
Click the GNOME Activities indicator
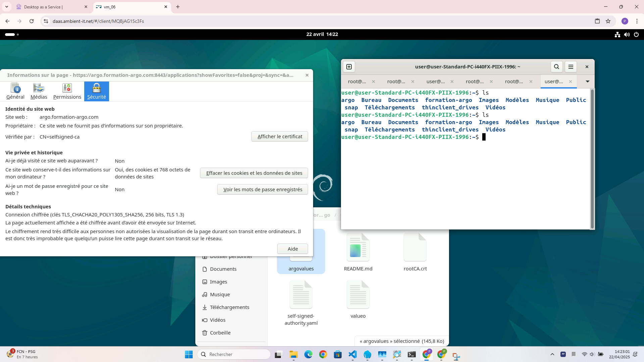12,34
